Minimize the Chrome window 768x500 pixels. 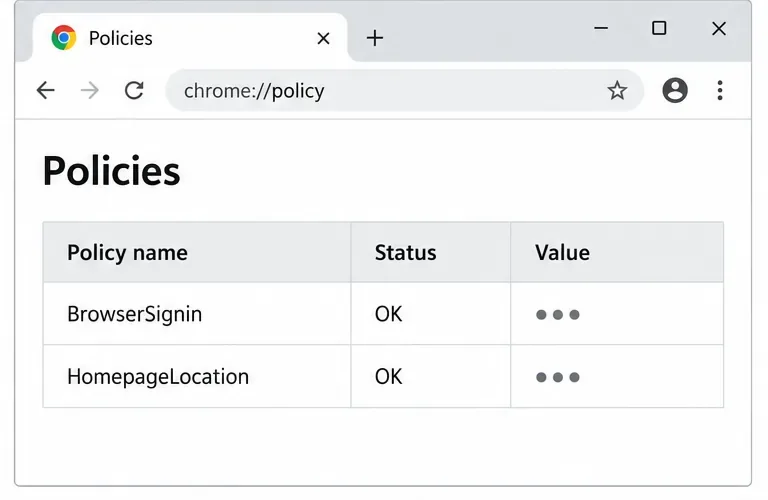point(601,28)
